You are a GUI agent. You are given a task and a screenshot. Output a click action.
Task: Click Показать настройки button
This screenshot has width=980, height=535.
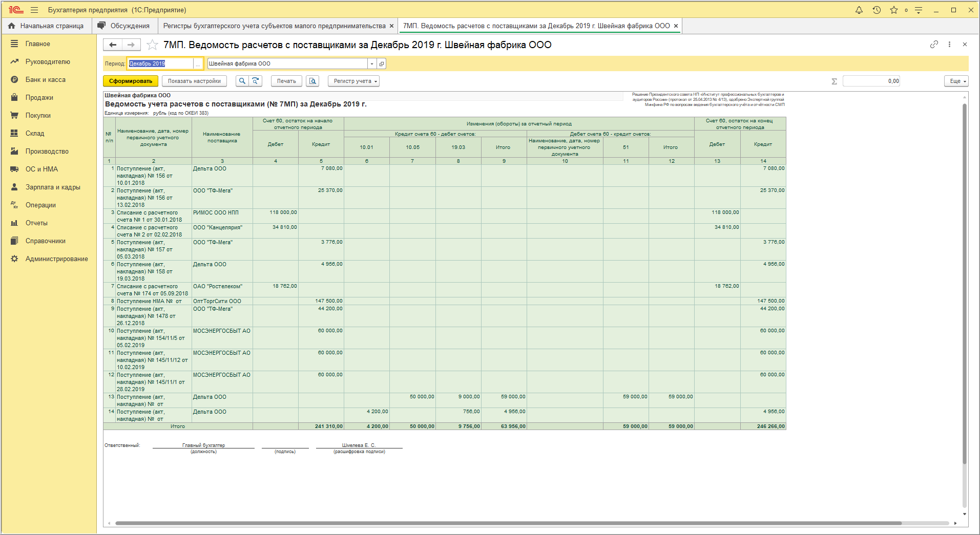(194, 81)
